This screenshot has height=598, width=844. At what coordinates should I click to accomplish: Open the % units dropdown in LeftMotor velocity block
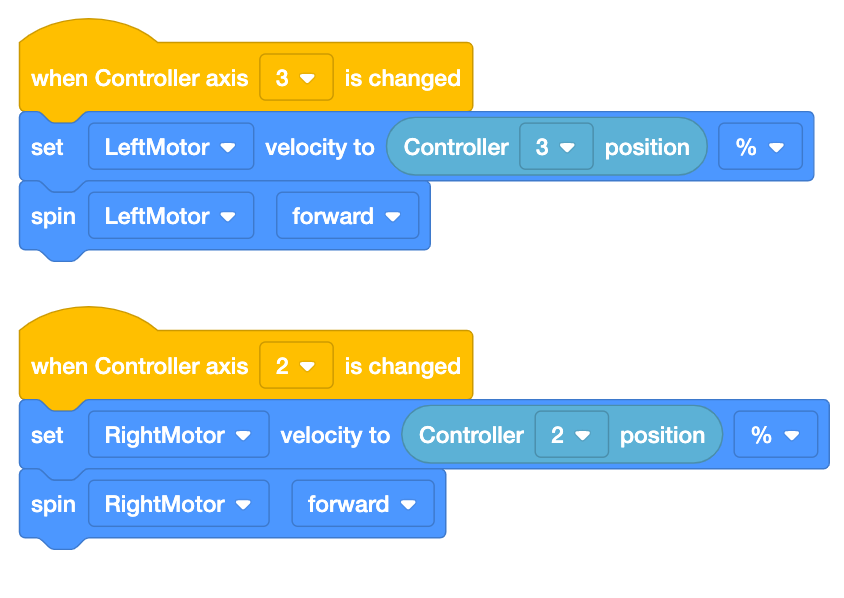coord(760,146)
